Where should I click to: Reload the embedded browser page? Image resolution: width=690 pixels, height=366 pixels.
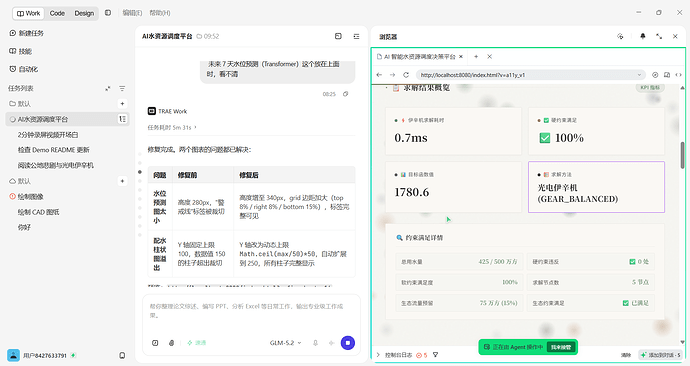click(406, 75)
